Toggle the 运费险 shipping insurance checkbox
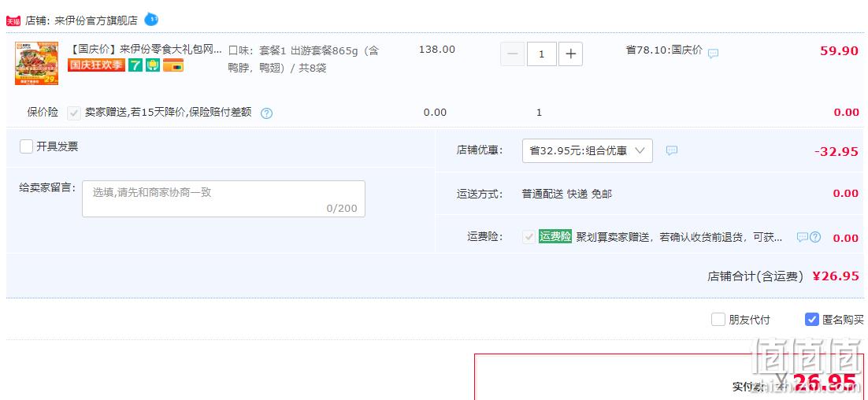This screenshot has width=868, height=400. point(529,237)
